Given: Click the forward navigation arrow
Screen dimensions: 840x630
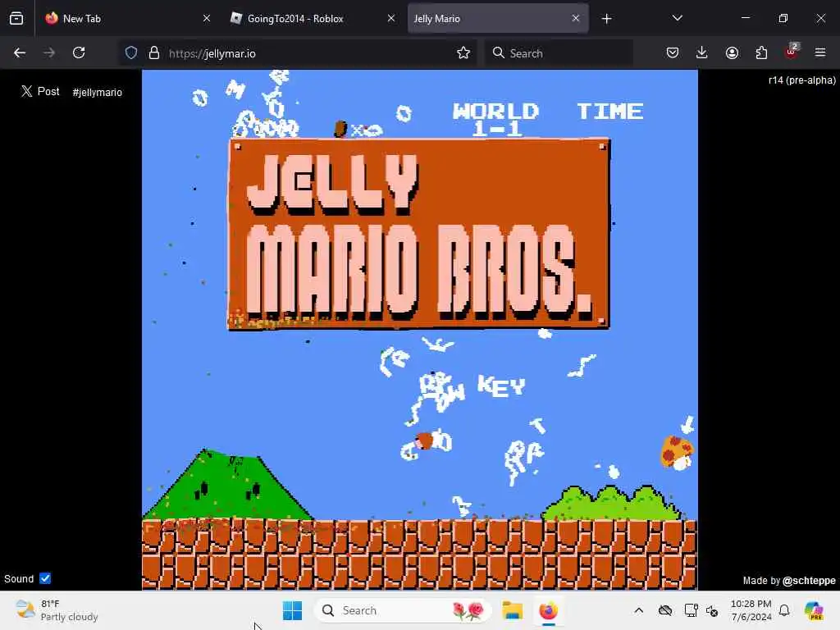Looking at the screenshot, I should (49, 52).
